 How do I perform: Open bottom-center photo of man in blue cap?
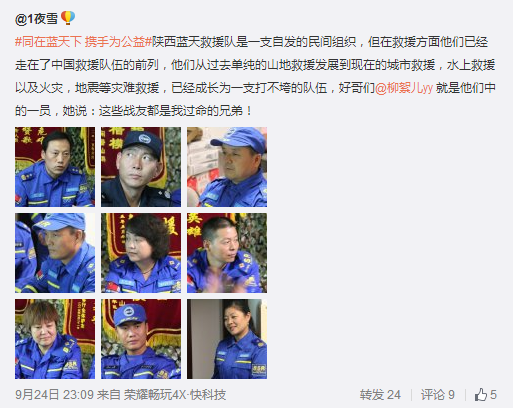(141, 339)
